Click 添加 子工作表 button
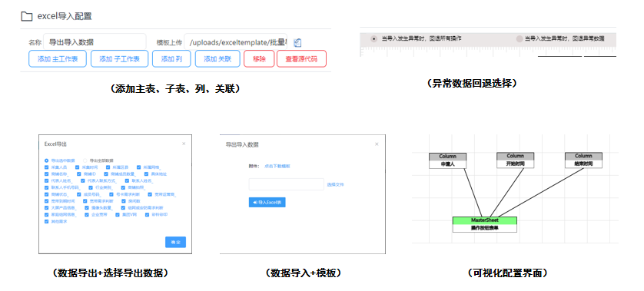The height and width of the screenshot is (291, 644). (119, 58)
